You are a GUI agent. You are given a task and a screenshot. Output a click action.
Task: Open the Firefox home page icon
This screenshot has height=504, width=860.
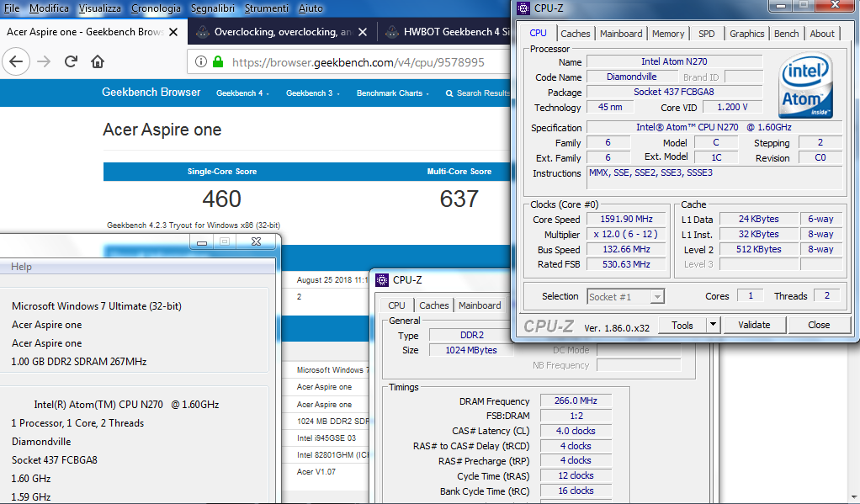point(98,61)
